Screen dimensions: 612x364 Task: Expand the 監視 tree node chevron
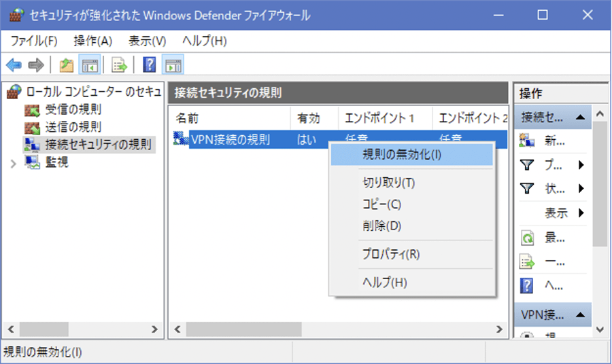(14, 164)
